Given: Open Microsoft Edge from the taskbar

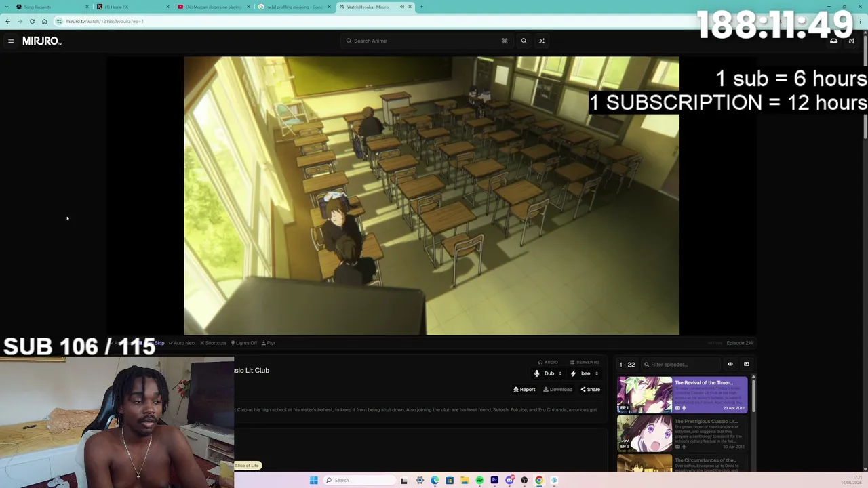Looking at the screenshot, I should click(435, 481).
